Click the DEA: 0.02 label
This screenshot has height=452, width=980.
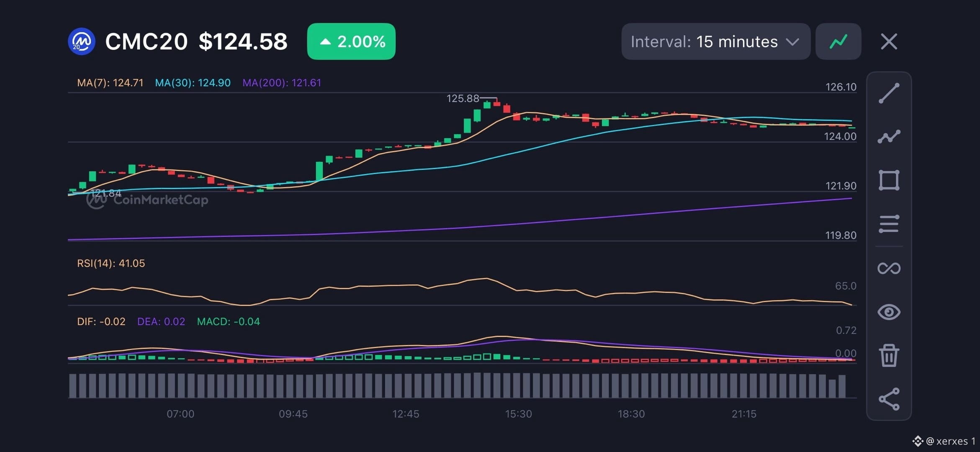click(161, 321)
